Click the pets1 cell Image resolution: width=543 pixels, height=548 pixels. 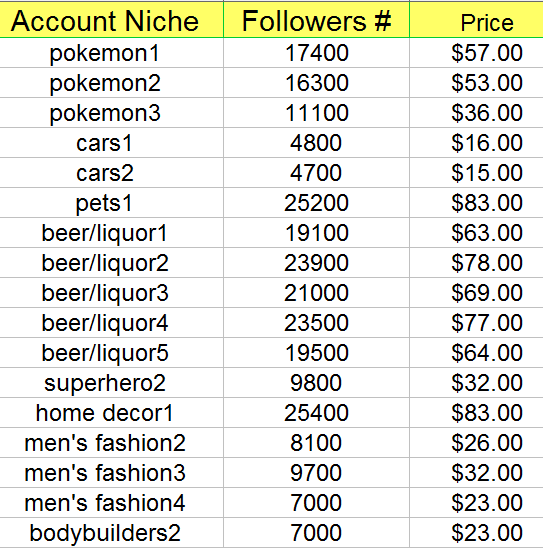[111, 203]
